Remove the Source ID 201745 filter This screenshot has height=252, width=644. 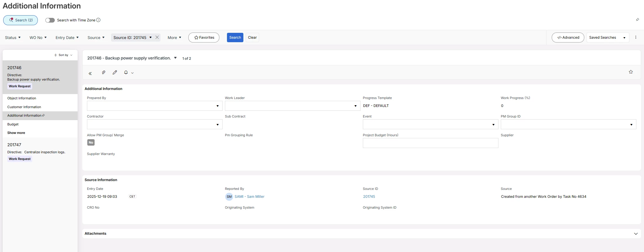(157, 37)
